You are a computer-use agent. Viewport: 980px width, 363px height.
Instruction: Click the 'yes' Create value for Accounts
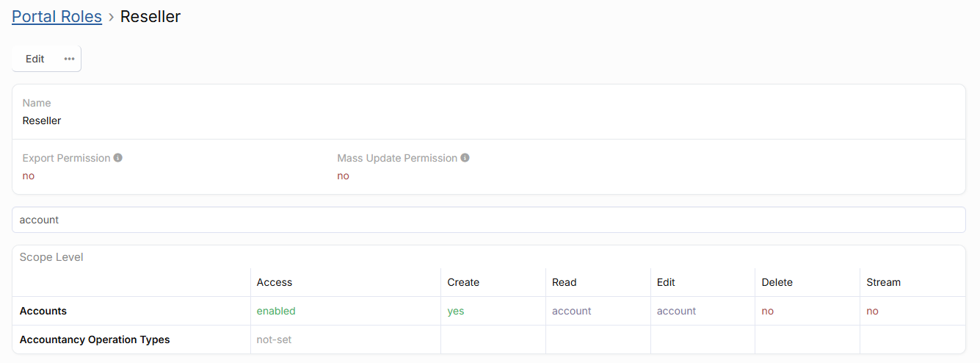[x=456, y=311]
